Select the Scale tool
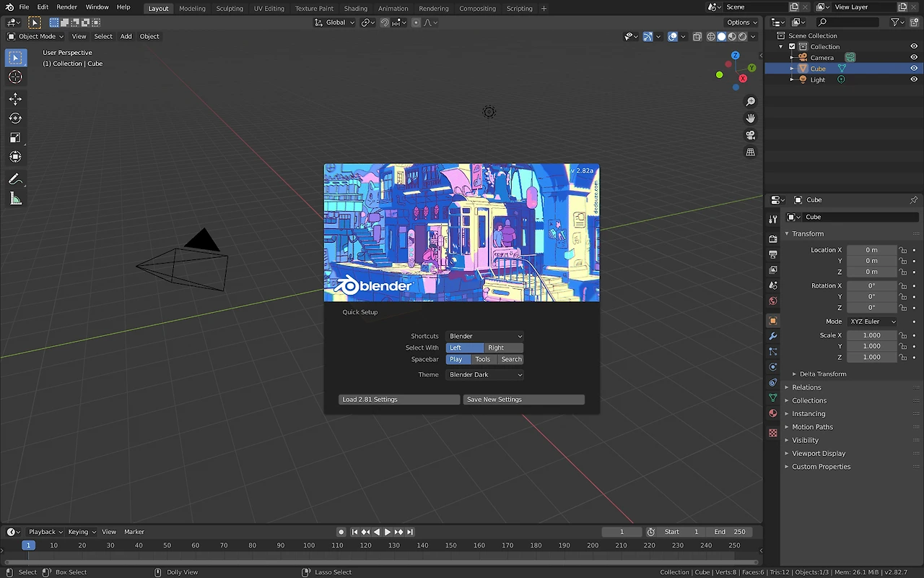This screenshot has width=924, height=578. 15,138
